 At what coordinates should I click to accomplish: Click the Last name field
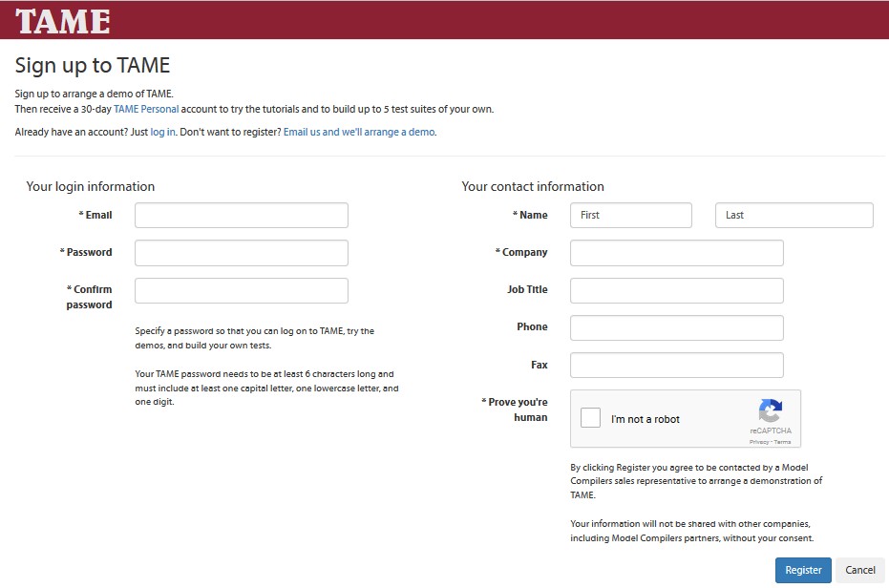(x=794, y=216)
